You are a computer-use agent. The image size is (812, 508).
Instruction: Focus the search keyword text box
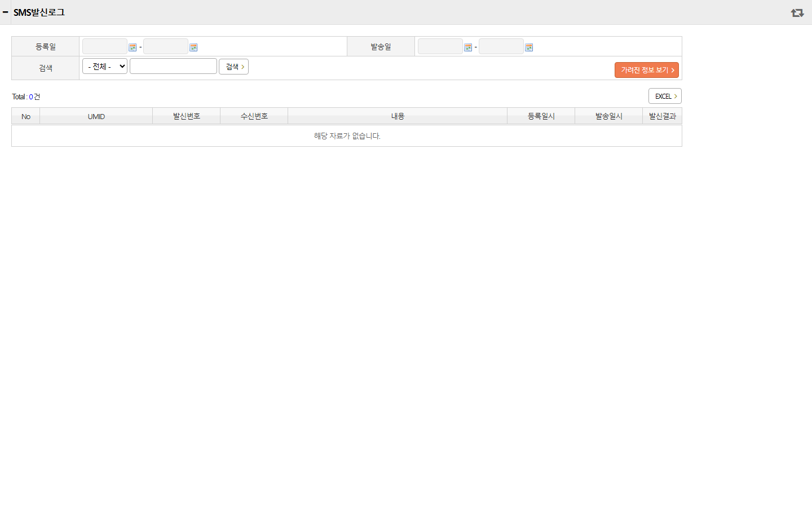pyautogui.click(x=173, y=66)
